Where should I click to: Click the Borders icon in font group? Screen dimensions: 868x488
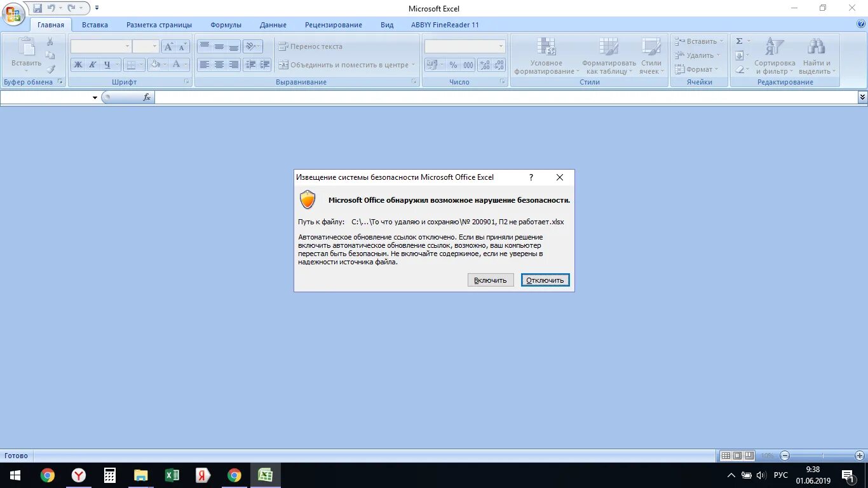click(131, 64)
